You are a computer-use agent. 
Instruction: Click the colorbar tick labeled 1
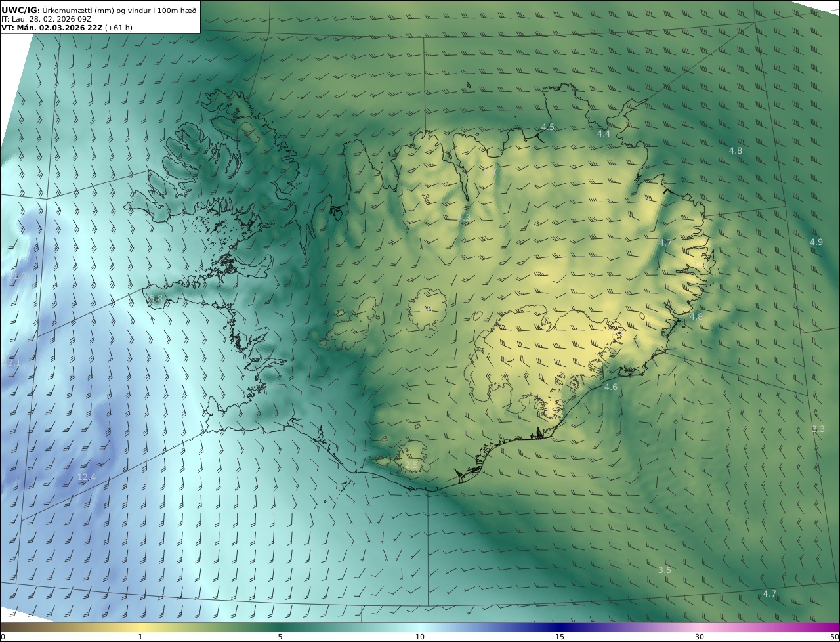[140, 637]
